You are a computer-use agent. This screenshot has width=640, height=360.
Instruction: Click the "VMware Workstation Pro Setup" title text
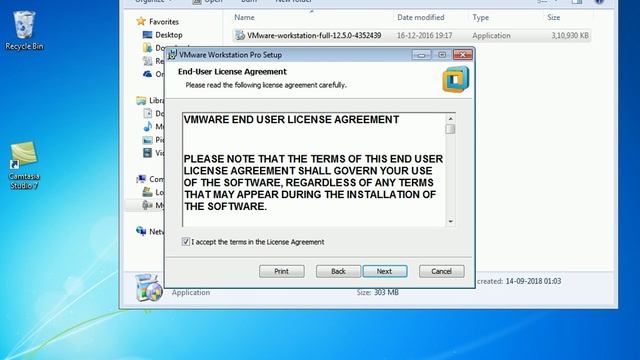pyautogui.click(x=231, y=54)
